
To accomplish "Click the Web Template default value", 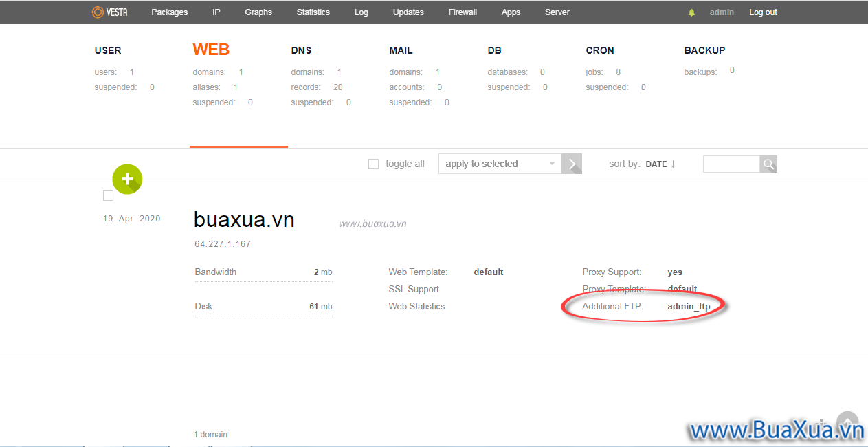I will coord(489,272).
